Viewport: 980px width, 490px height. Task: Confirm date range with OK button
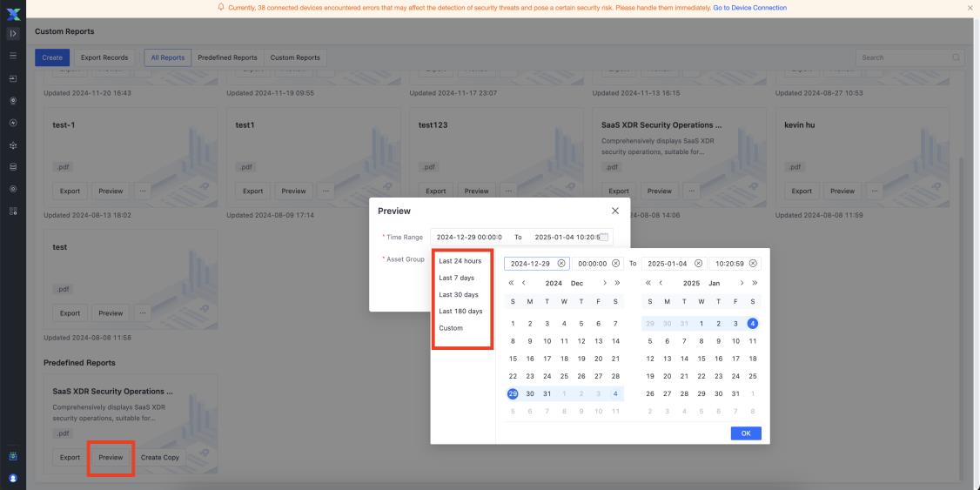pyautogui.click(x=746, y=433)
